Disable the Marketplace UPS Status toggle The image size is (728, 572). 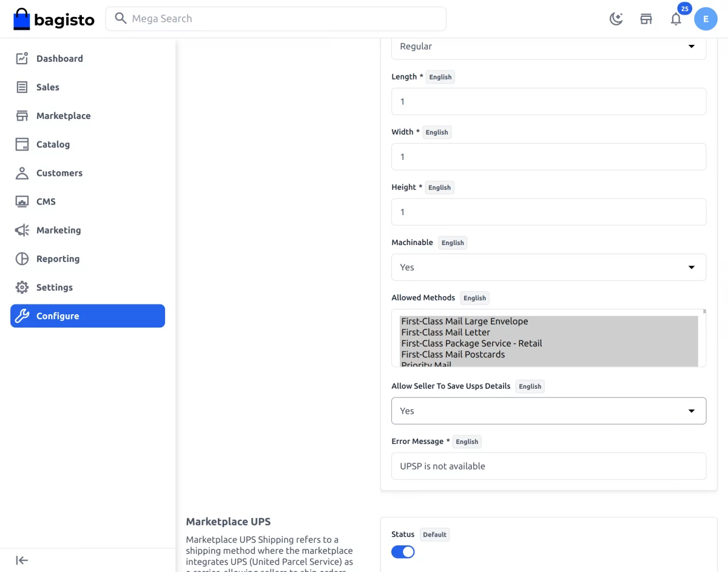[x=403, y=551]
